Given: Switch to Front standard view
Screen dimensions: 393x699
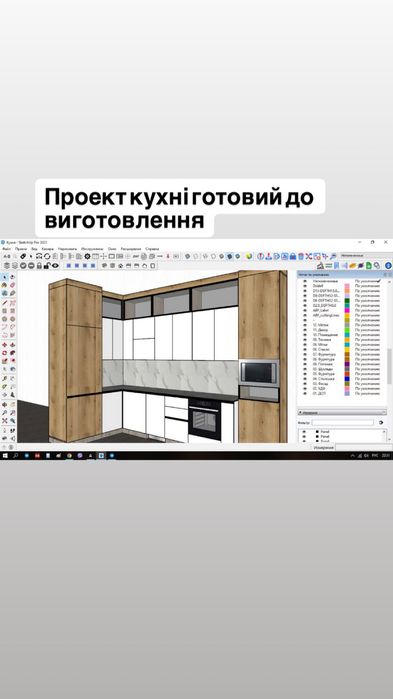Looking at the screenshot, I should pos(120,266).
